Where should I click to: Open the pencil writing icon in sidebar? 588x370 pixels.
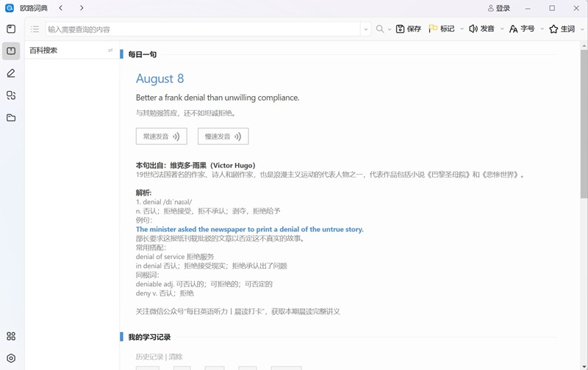pyautogui.click(x=11, y=73)
